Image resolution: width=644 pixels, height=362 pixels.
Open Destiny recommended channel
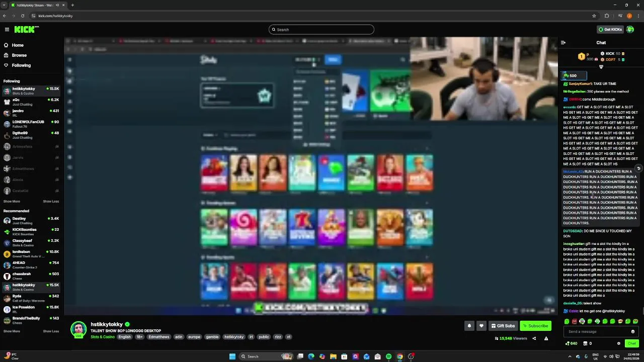30,221
